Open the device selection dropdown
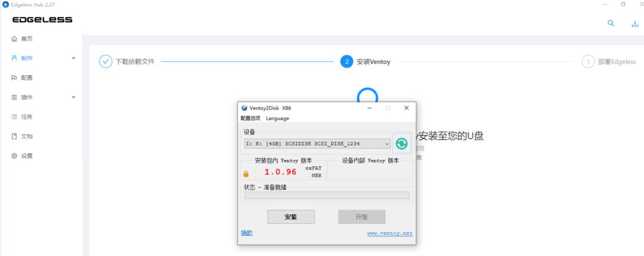 317,143
